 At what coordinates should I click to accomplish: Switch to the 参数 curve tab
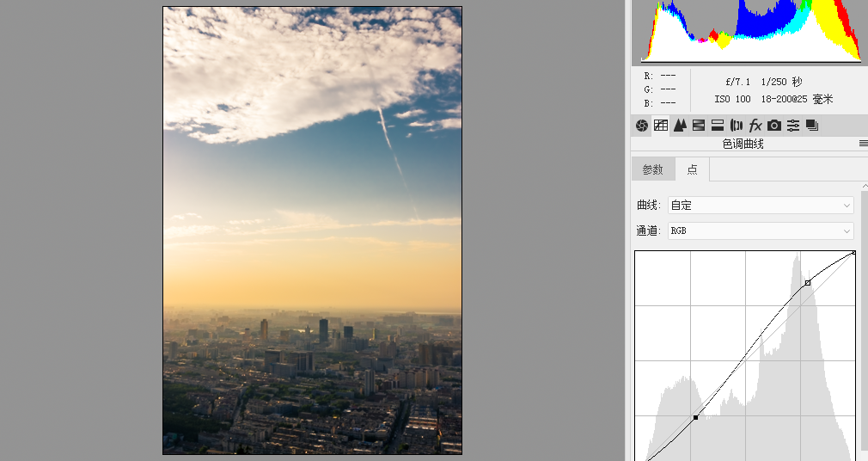652,169
